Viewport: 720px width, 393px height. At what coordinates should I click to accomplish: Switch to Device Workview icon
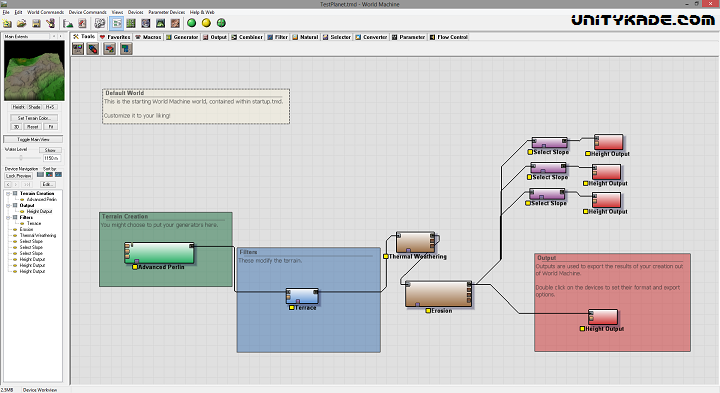[117, 23]
